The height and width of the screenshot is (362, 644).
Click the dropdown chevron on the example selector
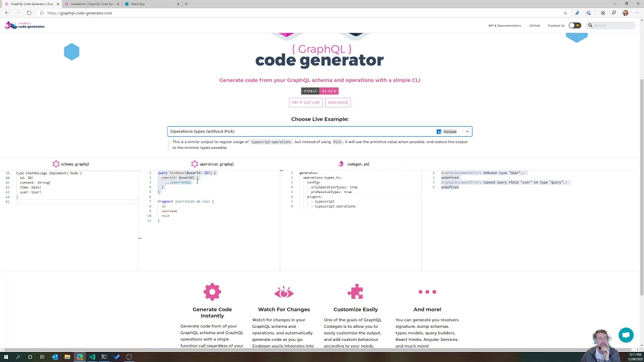point(467,132)
